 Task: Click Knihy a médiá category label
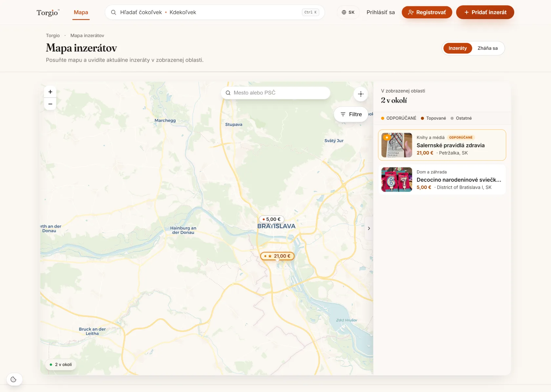430,137
